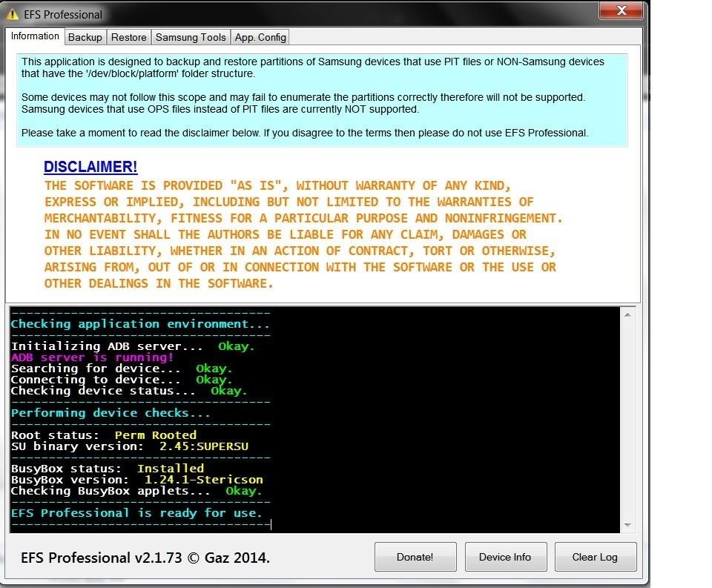Viewport: 712px width, 588px height.
Task: Click the 'THE SOFTWARE IS PROVIDED "AS IS"' line
Action: 277,185
